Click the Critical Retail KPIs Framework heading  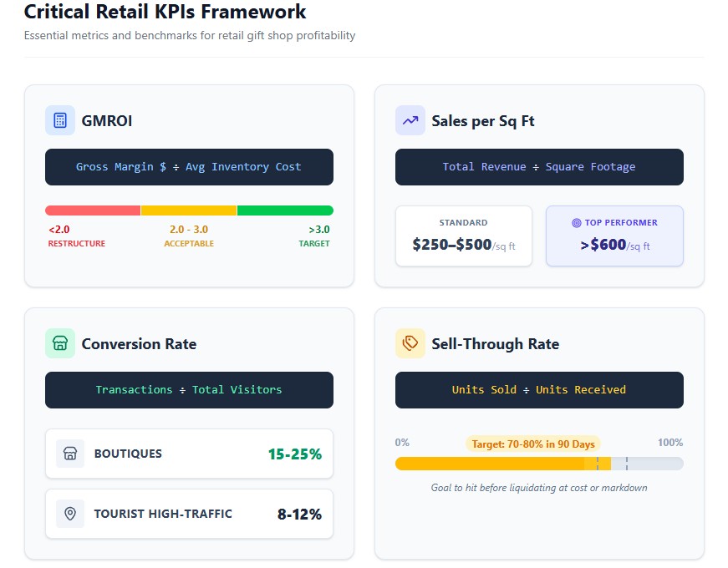[165, 12]
